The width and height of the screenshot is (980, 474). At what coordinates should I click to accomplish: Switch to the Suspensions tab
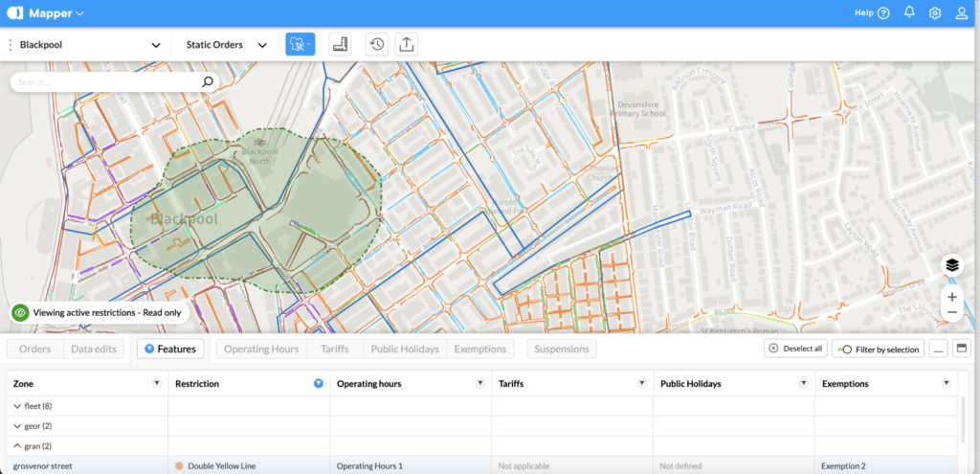(561, 350)
